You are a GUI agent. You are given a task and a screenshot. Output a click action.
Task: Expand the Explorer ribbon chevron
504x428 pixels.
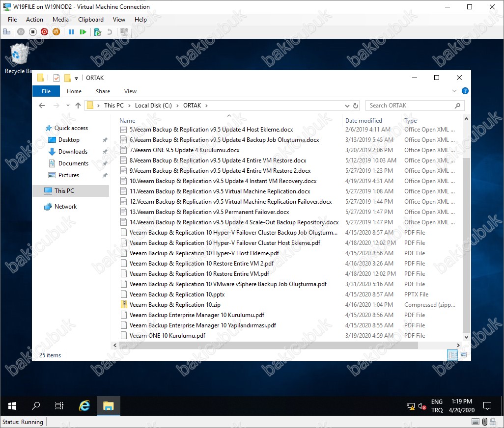point(454,91)
